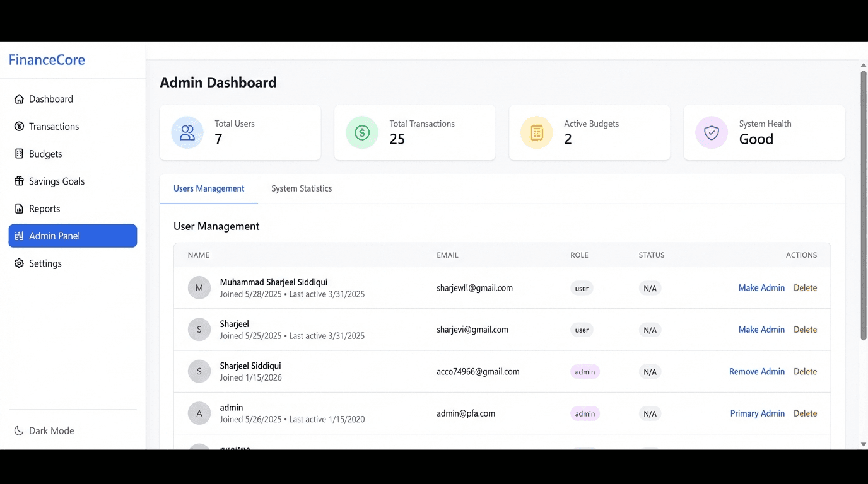Click the avatar for the admin user
The width and height of the screenshot is (868, 484).
tap(199, 413)
